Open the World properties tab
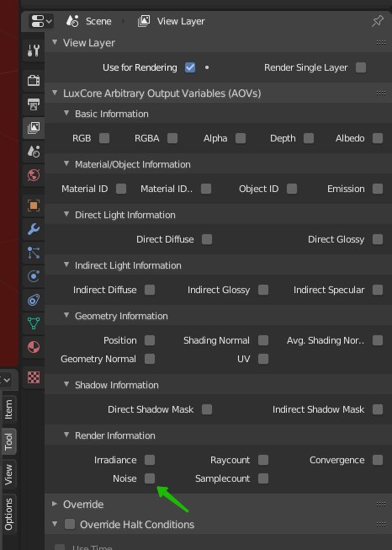392x550 pixels. (x=34, y=175)
